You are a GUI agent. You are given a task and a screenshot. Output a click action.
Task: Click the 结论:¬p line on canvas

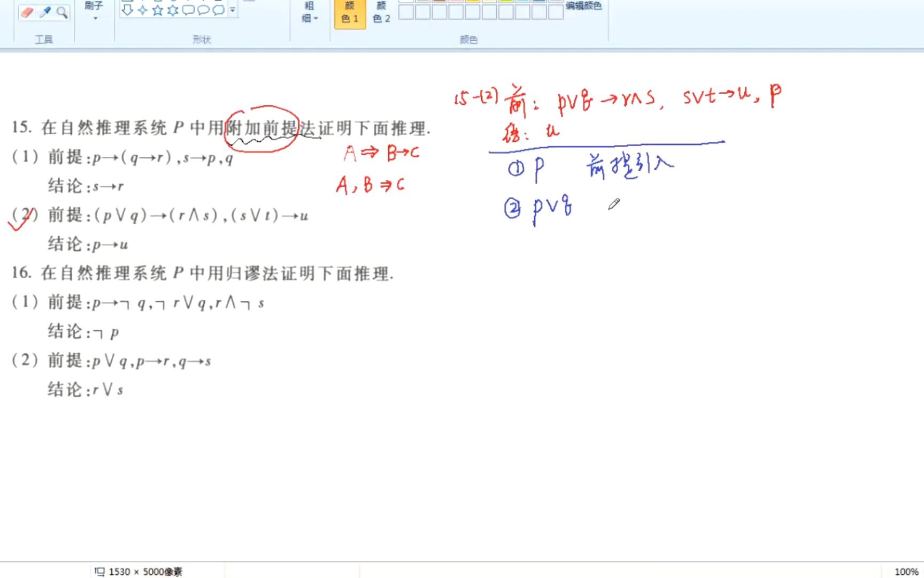coord(83,332)
